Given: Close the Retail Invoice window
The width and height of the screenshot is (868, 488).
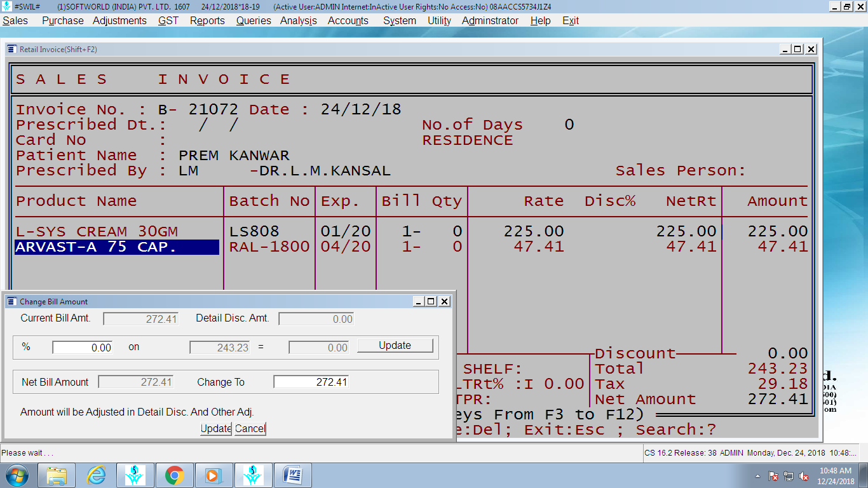Looking at the screenshot, I should [811, 49].
